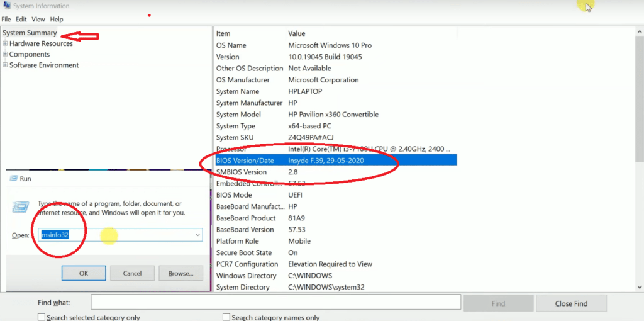Select the Version row item

pos(336,57)
